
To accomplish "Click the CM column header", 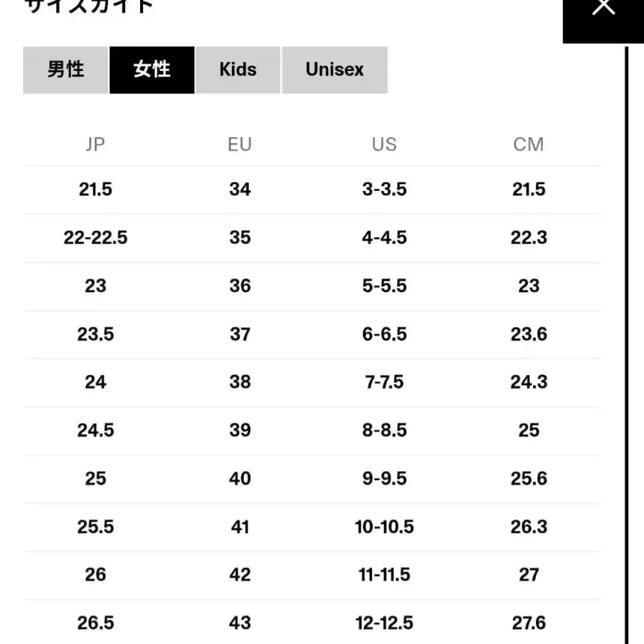I will [528, 144].
